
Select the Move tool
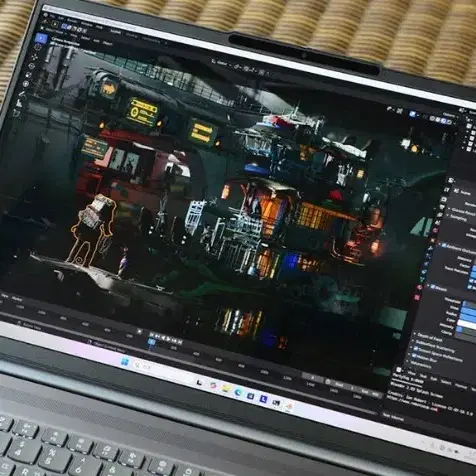tap(34, 57)
